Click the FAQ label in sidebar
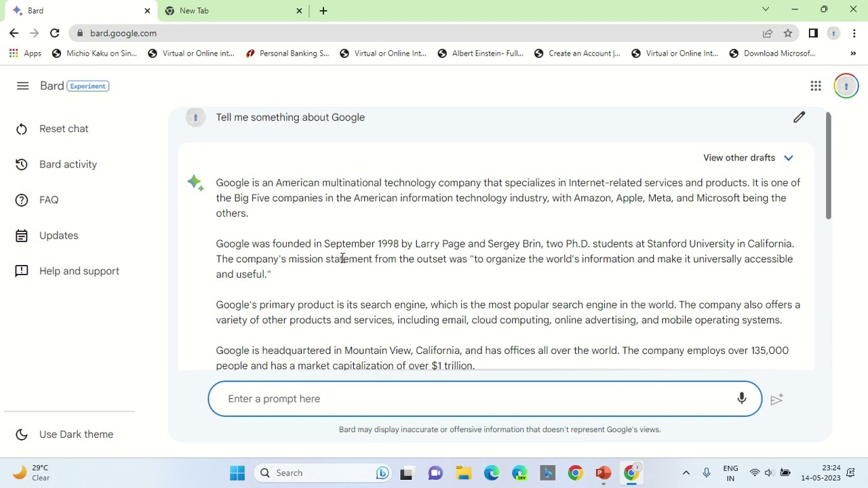The height and width of the screenshot is (488, 868). [49, 200]
